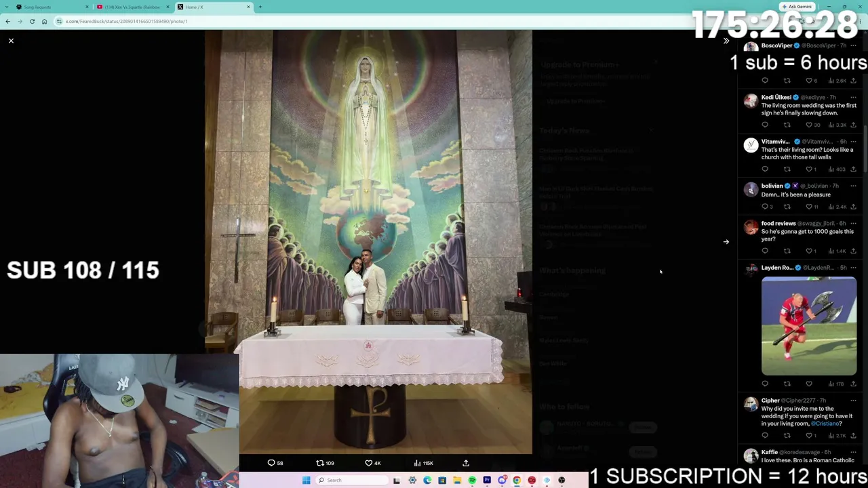The width and height of the screenshot is (868, 488).
Task: Repost the photo post (109 reposts)
Action: click(x=325, y=463)
